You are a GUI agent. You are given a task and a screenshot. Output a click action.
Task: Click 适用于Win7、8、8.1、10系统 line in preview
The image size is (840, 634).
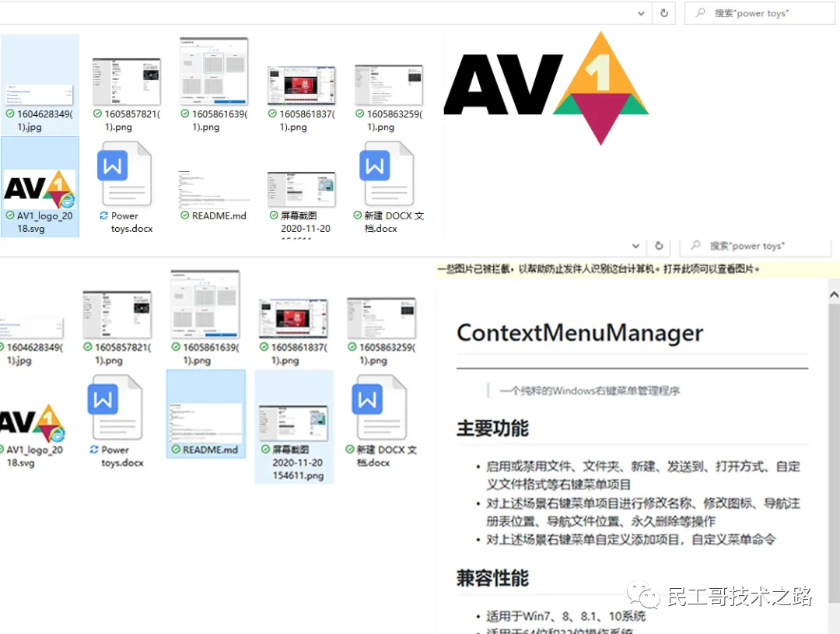565,616
